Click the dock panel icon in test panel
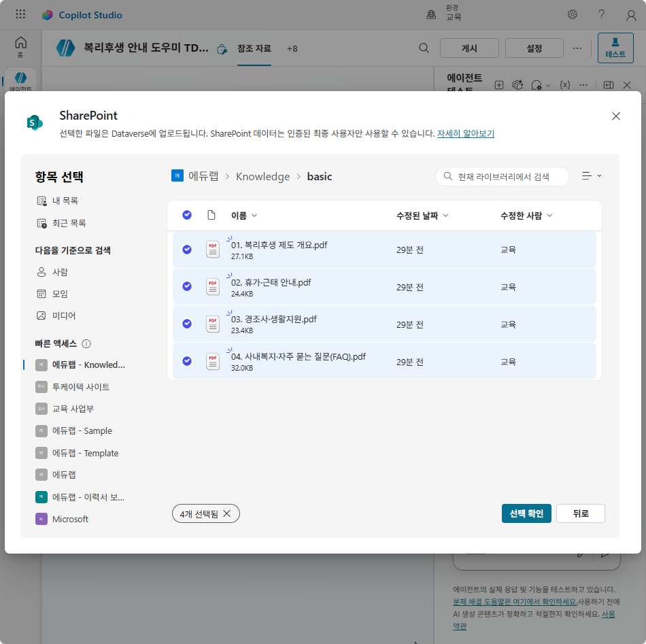646x644 pixels. pyautogui.click(x=608, y=85)
